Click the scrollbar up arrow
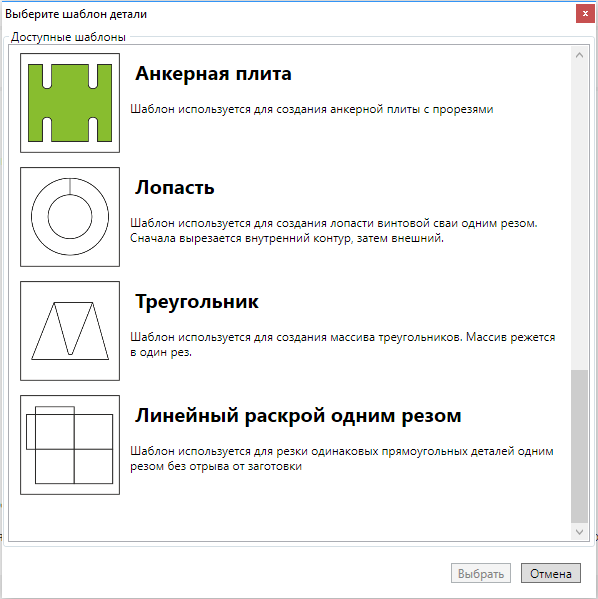Viewport: 598px width, 599px height. click(x=579, y=55)
